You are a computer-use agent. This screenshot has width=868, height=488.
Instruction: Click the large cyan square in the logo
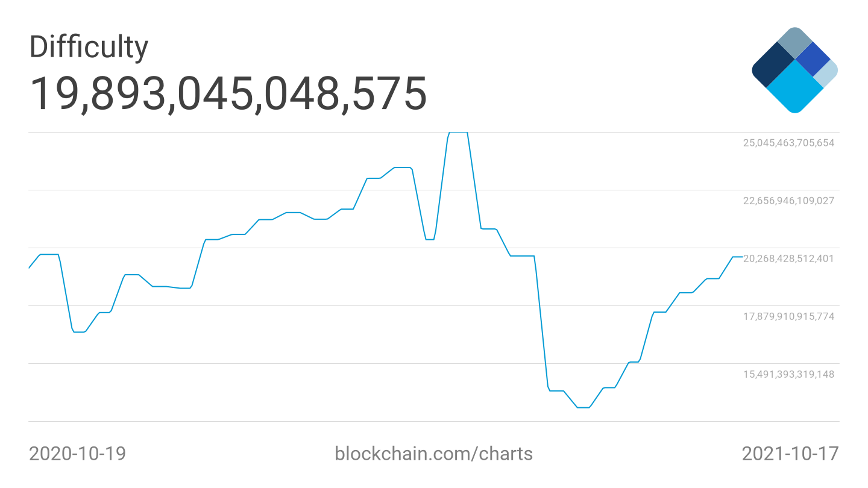tap(795, 87)
